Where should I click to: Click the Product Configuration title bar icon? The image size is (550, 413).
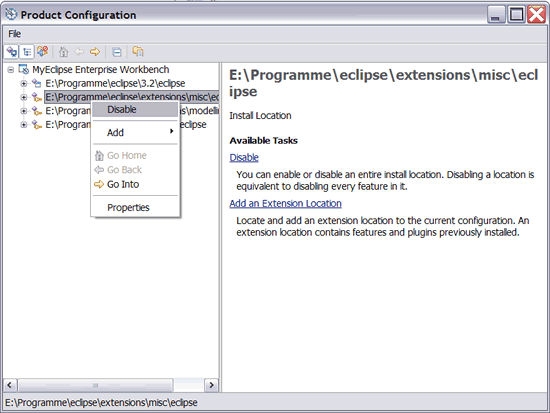tap(11, 14)
